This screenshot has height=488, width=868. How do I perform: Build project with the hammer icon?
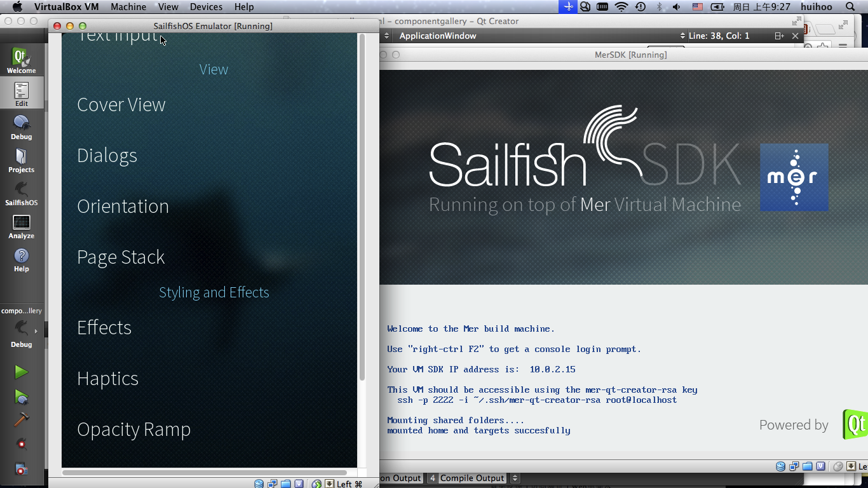pyautogui.click(x=21, y=420)
